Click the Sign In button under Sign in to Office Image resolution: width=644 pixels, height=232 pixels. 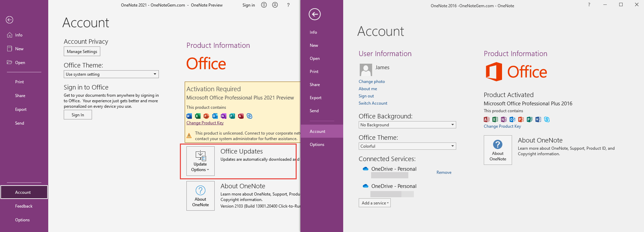[x=78, y=115]
